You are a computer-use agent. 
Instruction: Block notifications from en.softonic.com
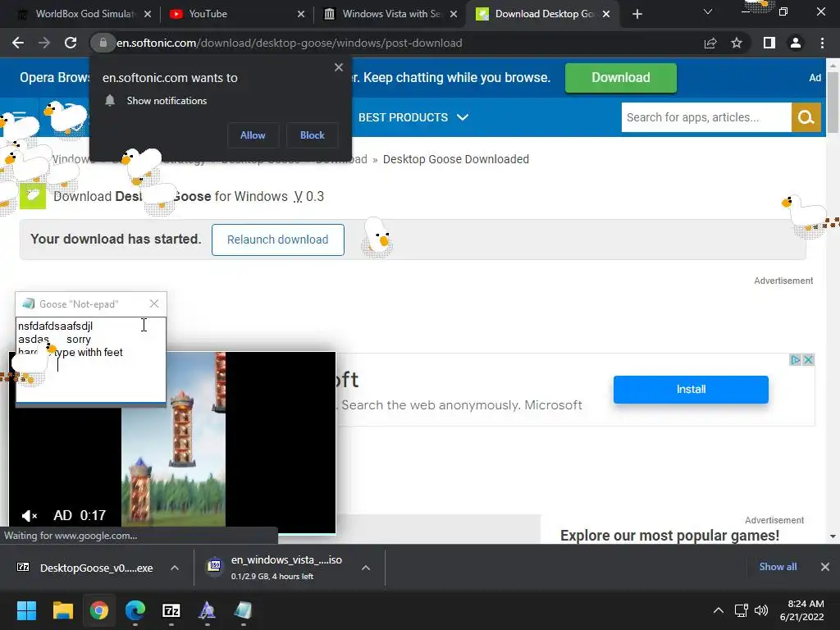click(x=313, y=135)
